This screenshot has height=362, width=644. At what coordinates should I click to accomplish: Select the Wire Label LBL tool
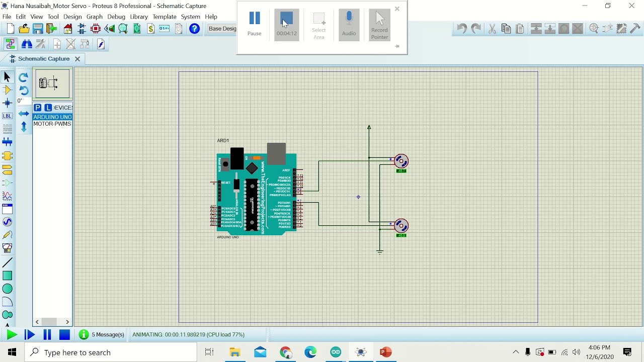(x=7, y=116)
